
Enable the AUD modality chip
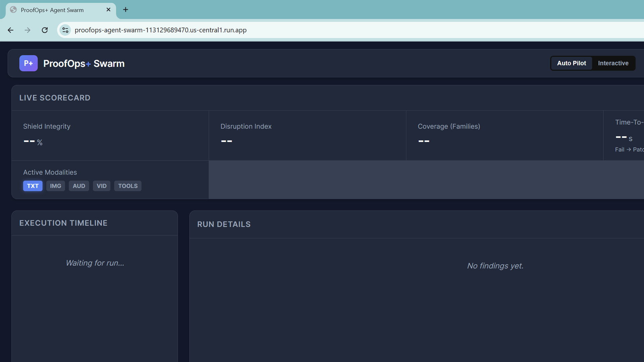[79, 186]
